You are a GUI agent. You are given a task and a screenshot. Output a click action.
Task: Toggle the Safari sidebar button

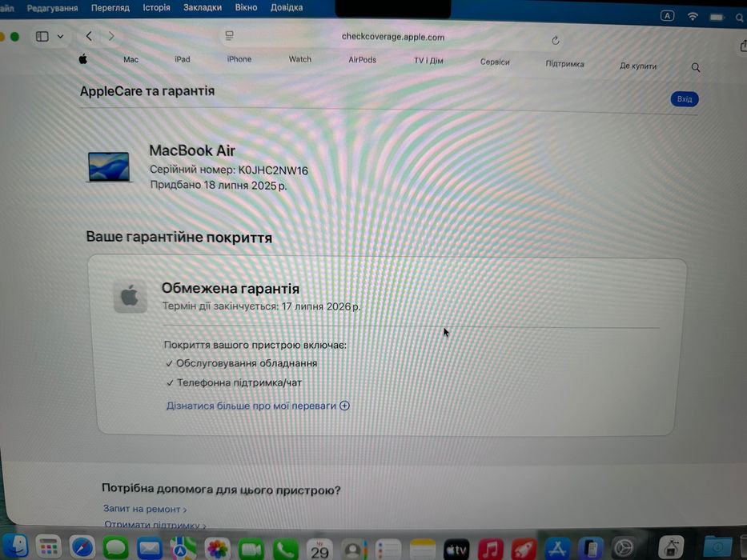pyautogui.click(x=42, y=36)
